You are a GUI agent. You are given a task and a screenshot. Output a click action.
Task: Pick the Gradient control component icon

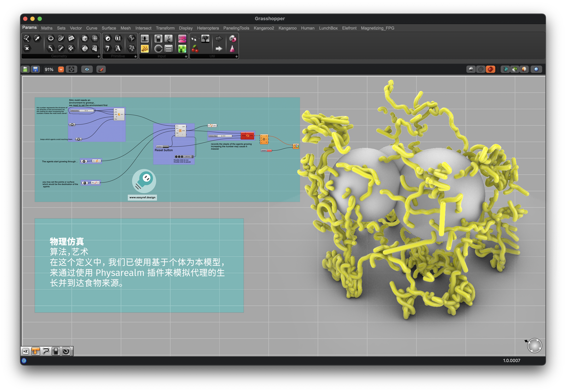coord(182,39)
